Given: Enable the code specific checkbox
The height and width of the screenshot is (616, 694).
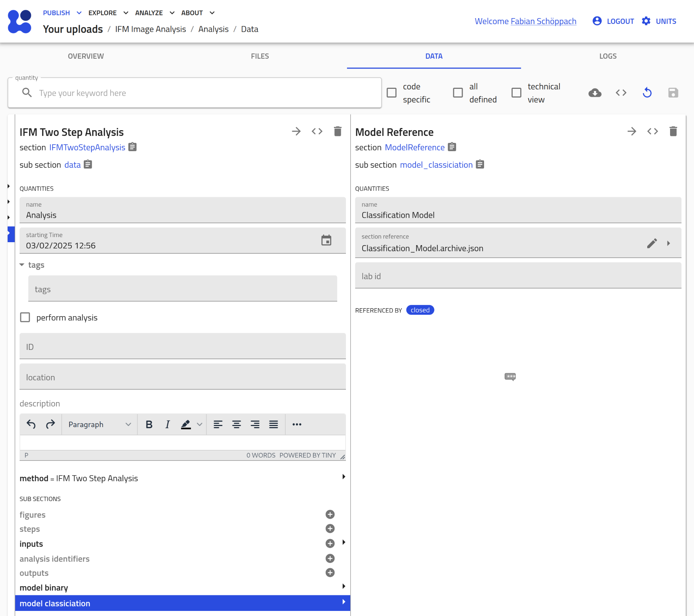Looking at the screenshot, I should tap(392, 93).
